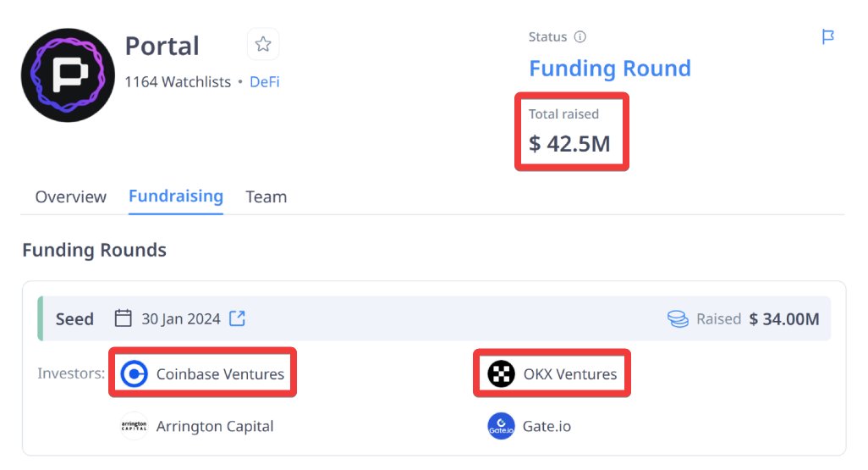This screenshot has height=470, width=868.
Task: Click the Status info icon
Action: click(580, 37)
